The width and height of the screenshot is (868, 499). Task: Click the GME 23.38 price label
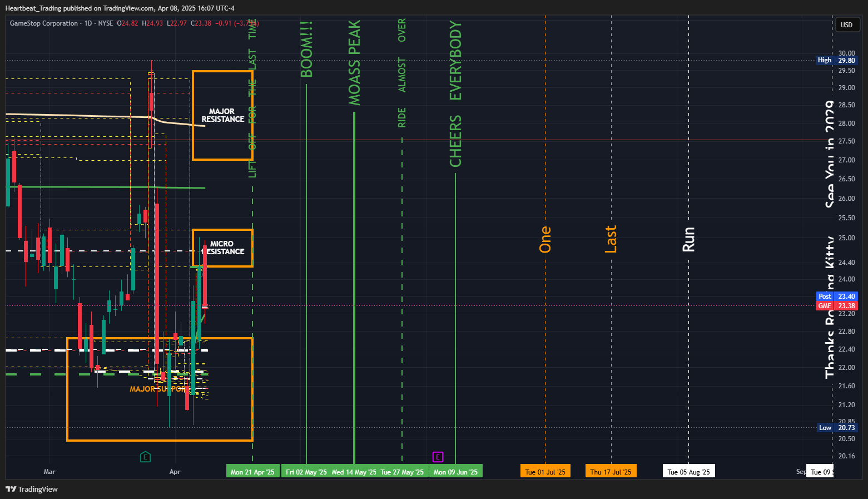click(x=837, y=305)
